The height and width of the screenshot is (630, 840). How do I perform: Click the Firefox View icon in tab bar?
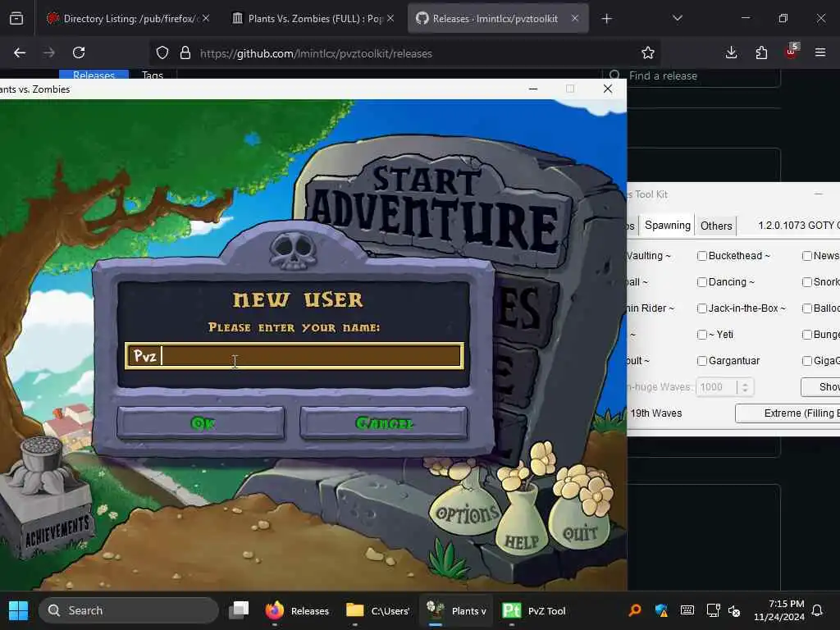click(x=16, y=19)
